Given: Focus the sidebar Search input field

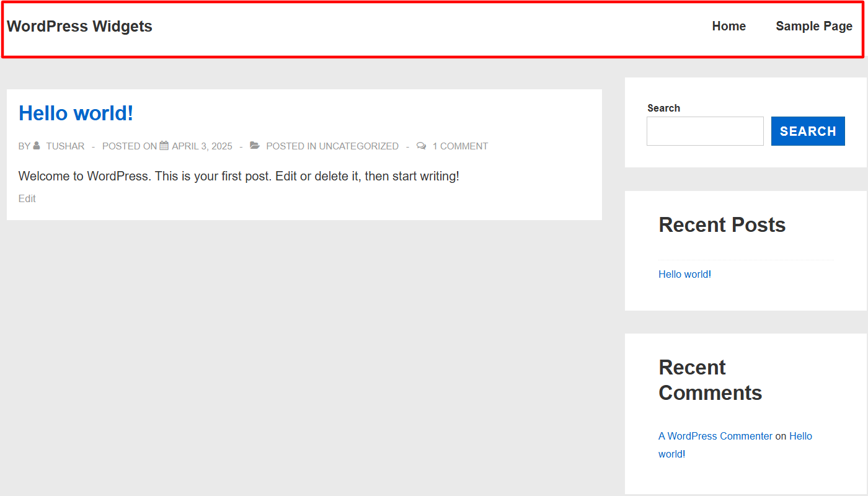Looking at the screenshot, I should (x=705, y=131).
